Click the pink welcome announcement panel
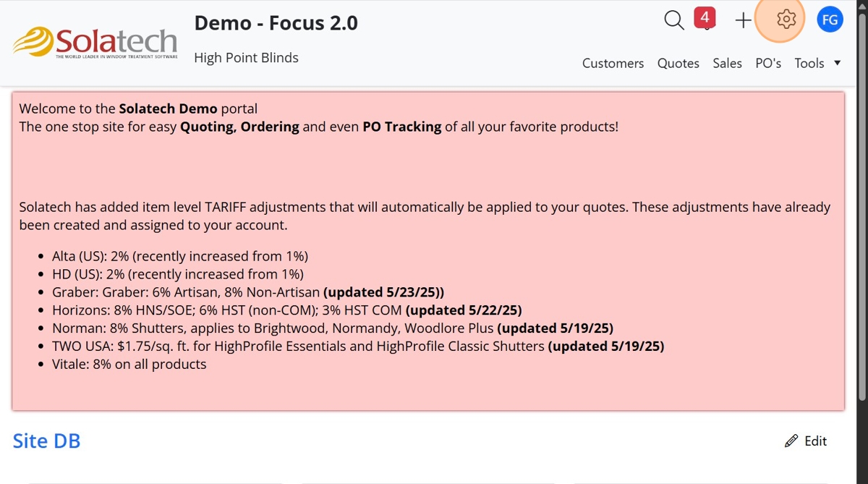 pyautogui.click(x=428, y=251)
